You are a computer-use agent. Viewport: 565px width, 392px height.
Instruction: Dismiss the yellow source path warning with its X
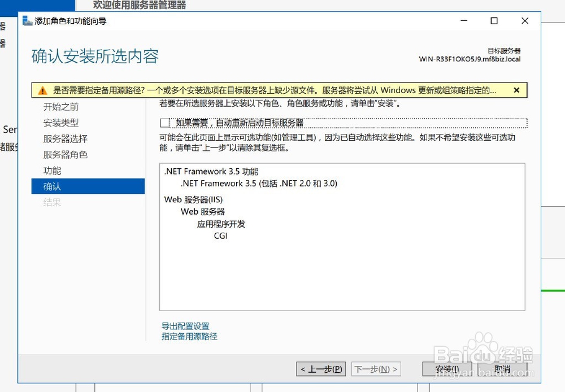coord(516,90)
